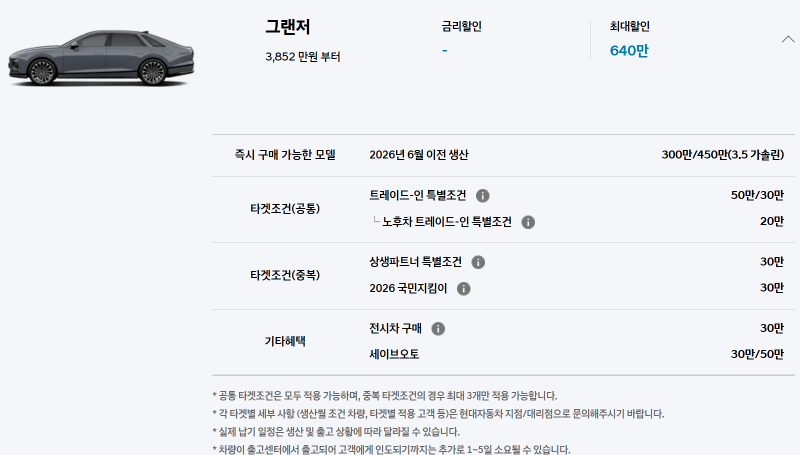800x455 pixels.
Task: Click the 30만/50만 세이브오토 value
Action: point(757,355)
